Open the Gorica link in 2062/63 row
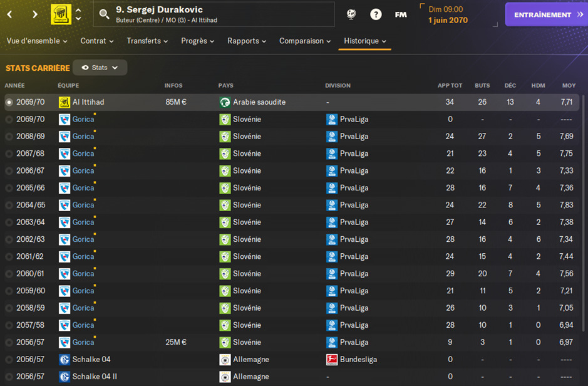This screenshot has width=588, height=386. (83, 239)
